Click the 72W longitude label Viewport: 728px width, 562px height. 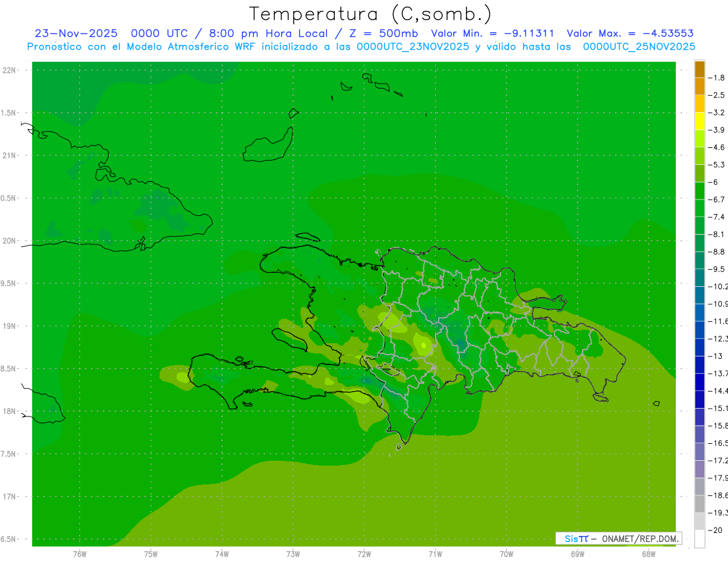click(364, 554)
